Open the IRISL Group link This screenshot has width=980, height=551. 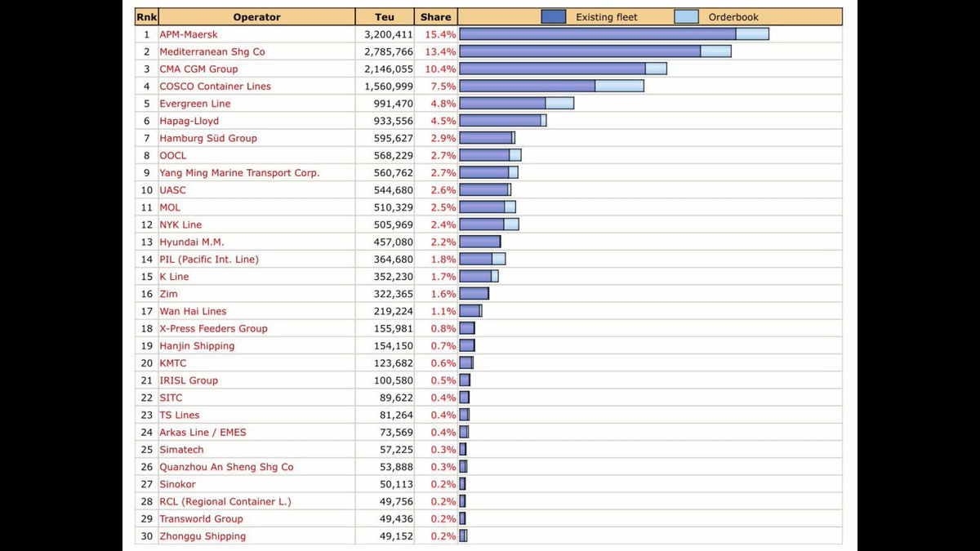189,380
